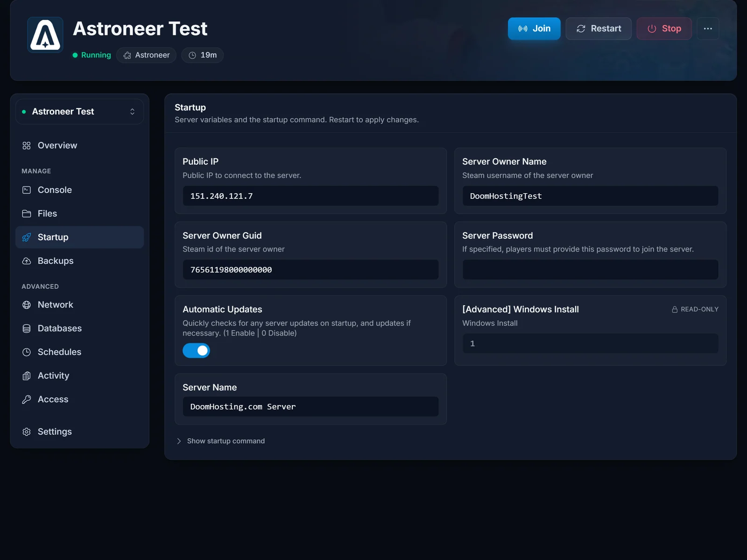Go to the Access page
Screen dimensions: 747x560
79,399
